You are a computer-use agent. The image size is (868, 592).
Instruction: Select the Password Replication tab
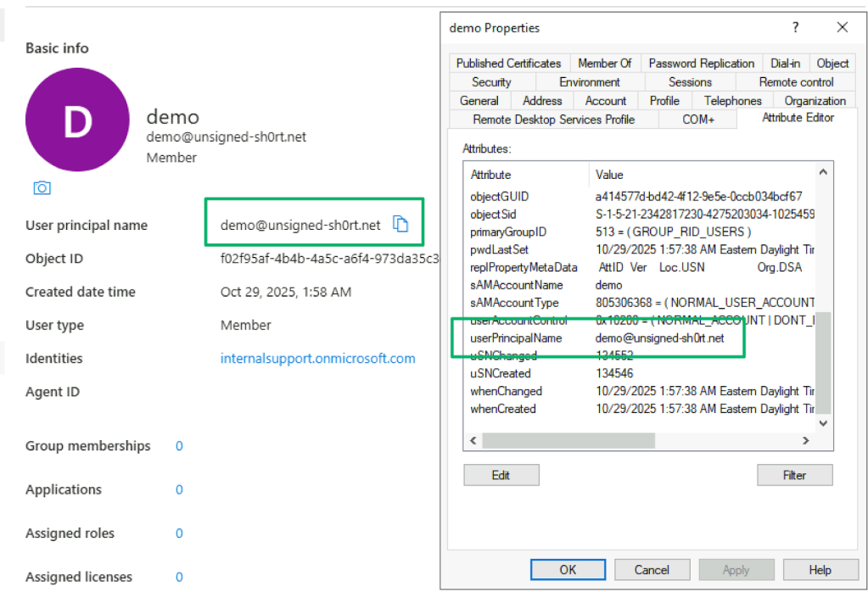[x=701, y=64]
